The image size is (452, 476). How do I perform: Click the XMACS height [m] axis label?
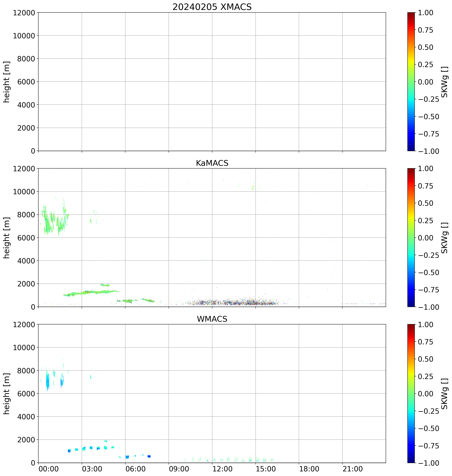[x=7, y=82]
